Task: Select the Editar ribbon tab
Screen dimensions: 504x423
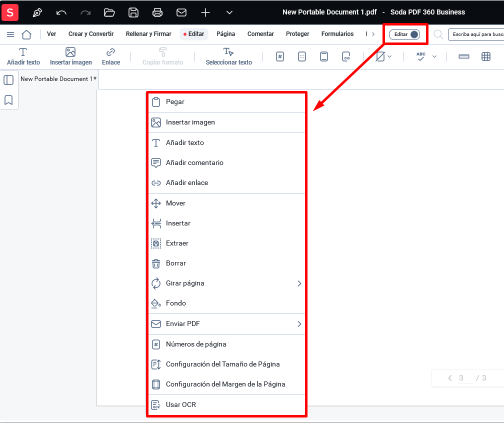Action: (x=194, y=34)
